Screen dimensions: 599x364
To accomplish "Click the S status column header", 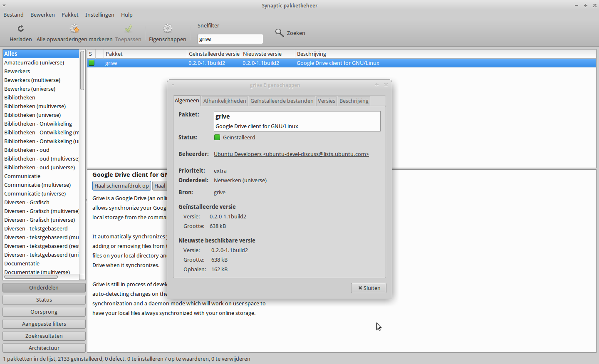I will point(91,54).
